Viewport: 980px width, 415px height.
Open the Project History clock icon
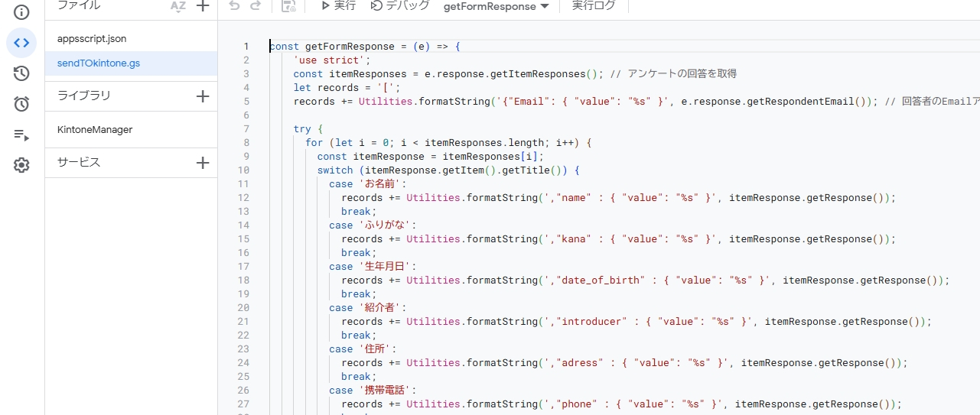click(21, 73)
